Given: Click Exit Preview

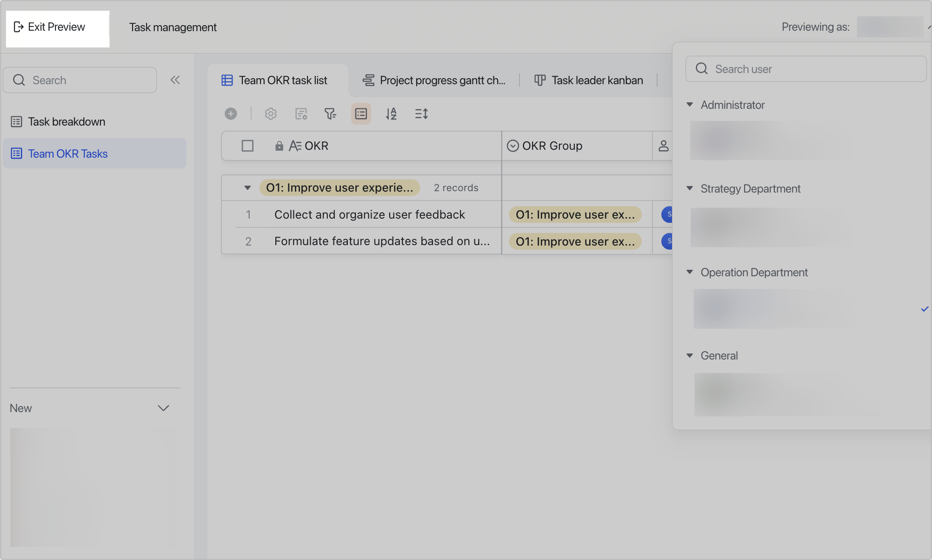Looking at the screenshot, I should click(50, 27).
